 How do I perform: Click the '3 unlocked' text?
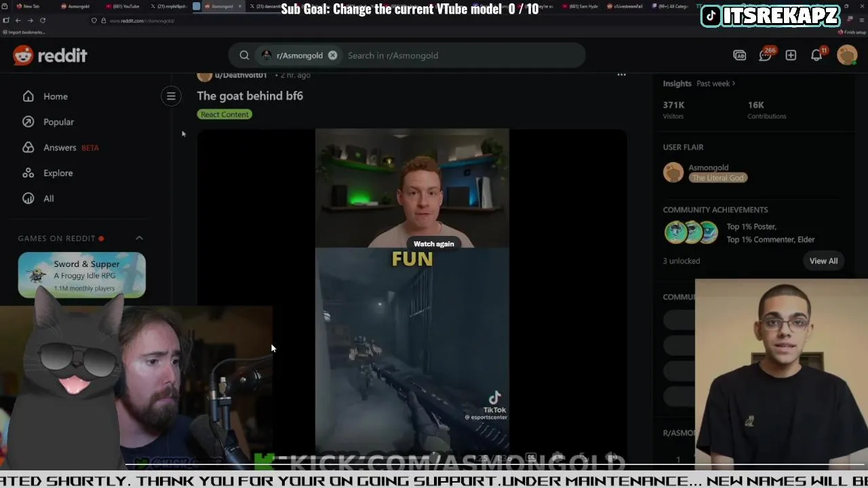tap(681, 261)
